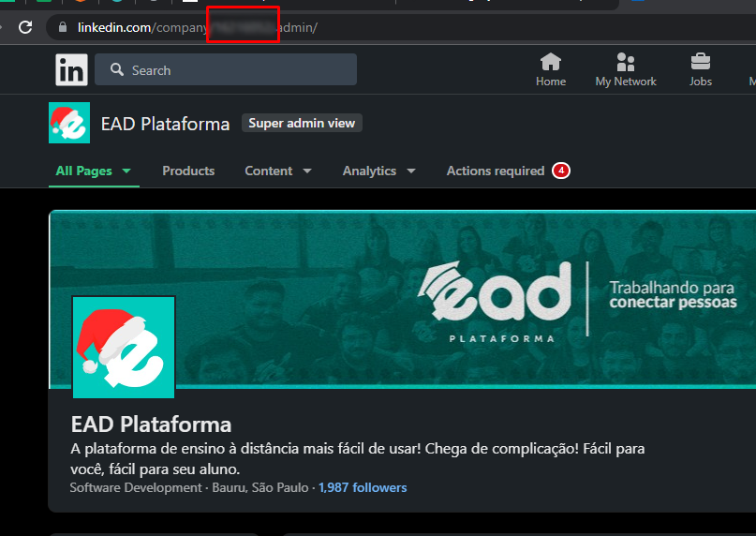Click the lock icon in address bar
The height and width of the screenshot is (536, 756).
(63, 27)
